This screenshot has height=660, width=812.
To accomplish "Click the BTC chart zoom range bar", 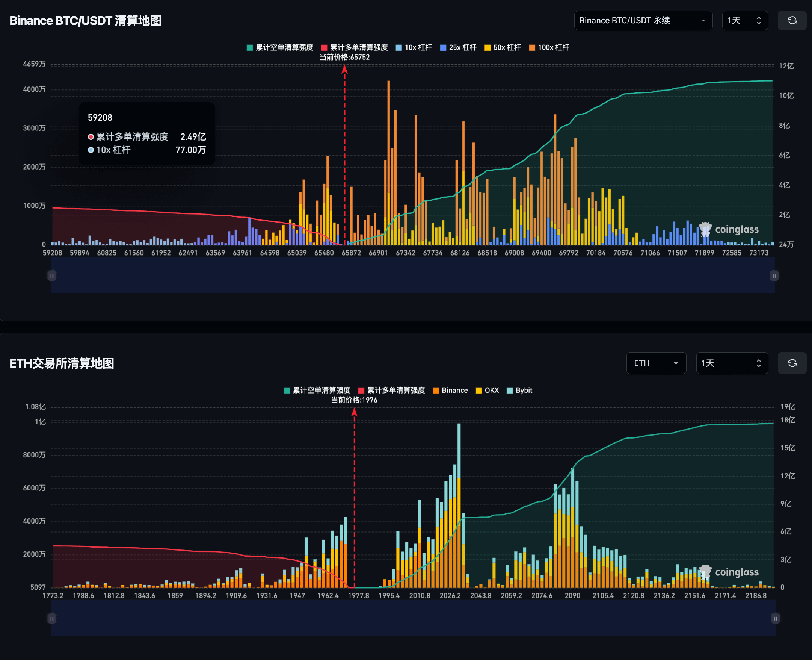I will (413, 275).
